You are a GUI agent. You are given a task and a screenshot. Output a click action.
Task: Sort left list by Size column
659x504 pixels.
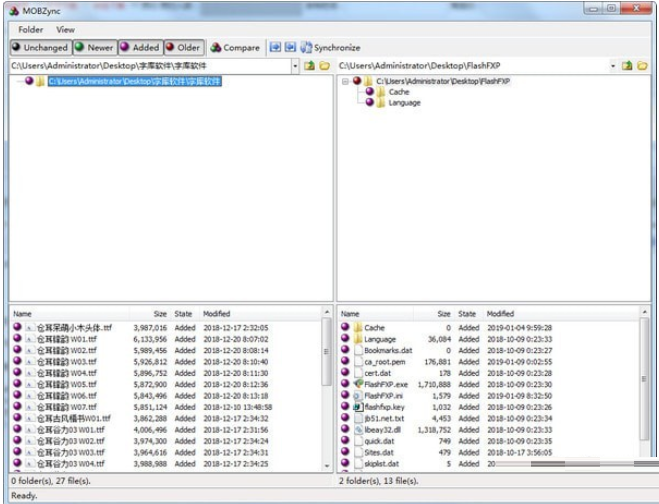(150, 314)
